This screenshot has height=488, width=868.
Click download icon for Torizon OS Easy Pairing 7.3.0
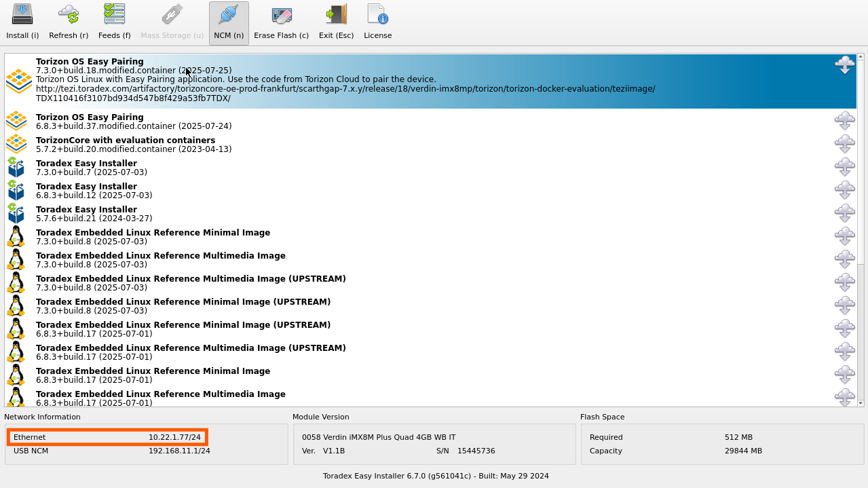(x=845, y=66)
